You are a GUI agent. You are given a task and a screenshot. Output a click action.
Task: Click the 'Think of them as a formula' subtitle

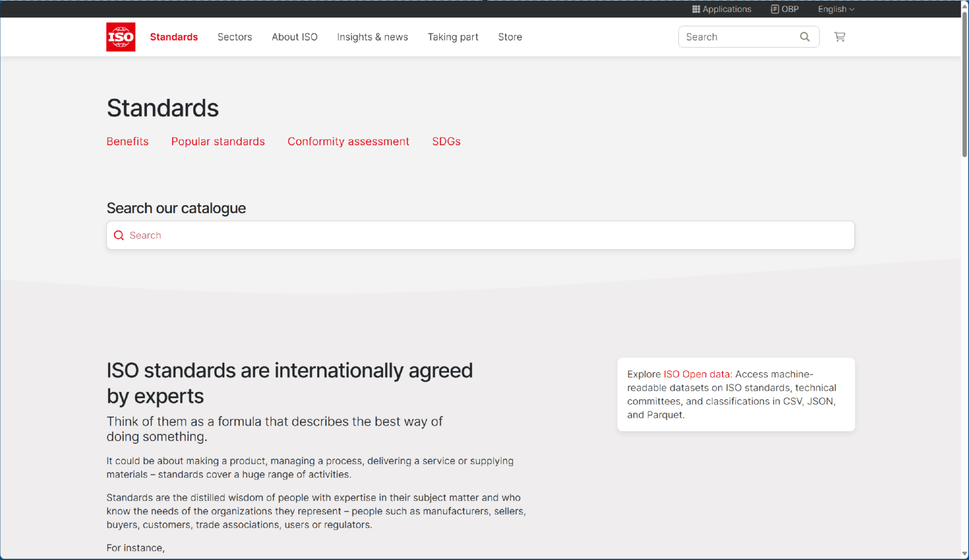coord(274,429)
